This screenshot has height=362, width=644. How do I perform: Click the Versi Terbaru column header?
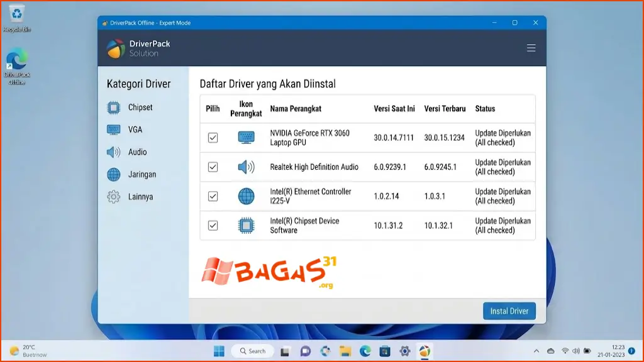pyautogui.click(x=445, y=109)
